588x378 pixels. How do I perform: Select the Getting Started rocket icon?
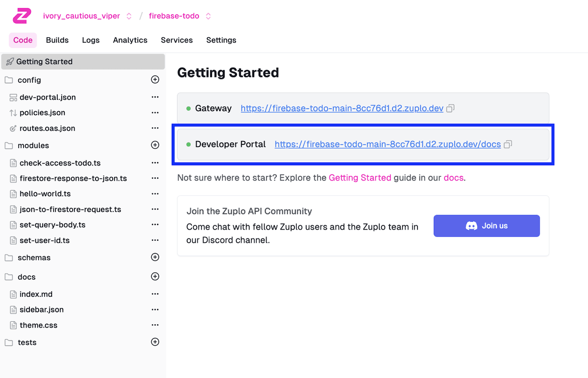pyautogui.click(x=11, y=61)
